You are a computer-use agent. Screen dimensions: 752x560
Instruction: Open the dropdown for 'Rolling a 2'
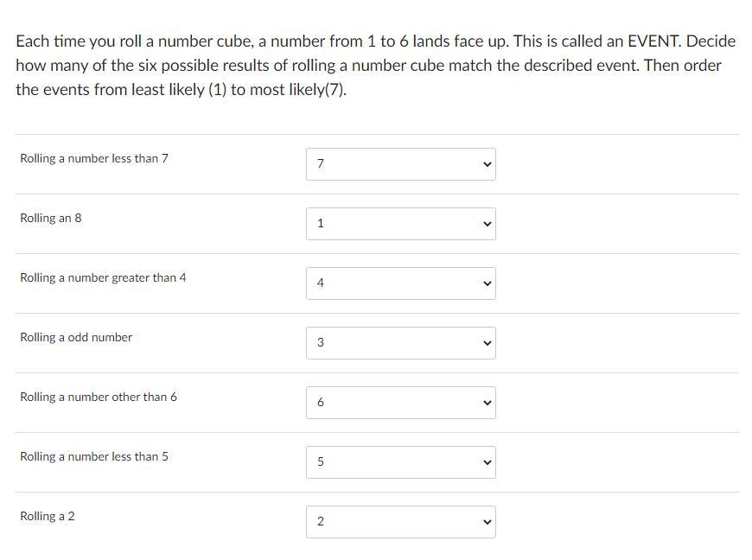(400, 522)
